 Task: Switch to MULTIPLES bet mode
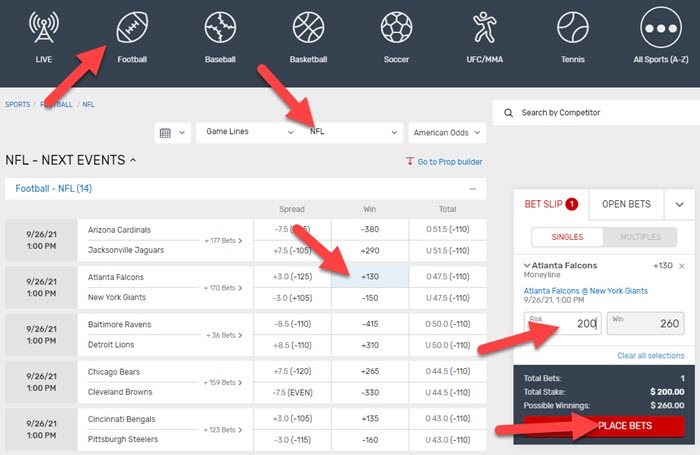(640, 237)
